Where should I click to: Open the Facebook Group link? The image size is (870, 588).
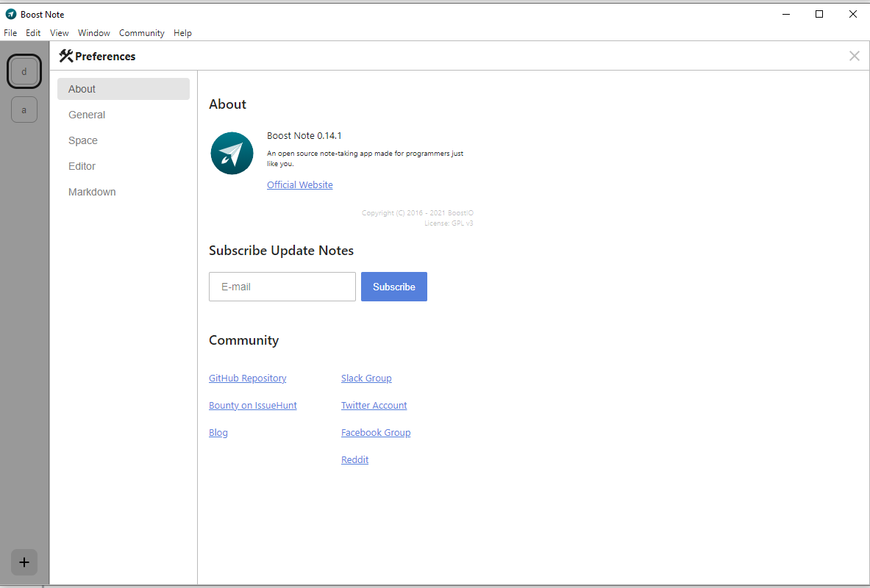coord(376,433)
